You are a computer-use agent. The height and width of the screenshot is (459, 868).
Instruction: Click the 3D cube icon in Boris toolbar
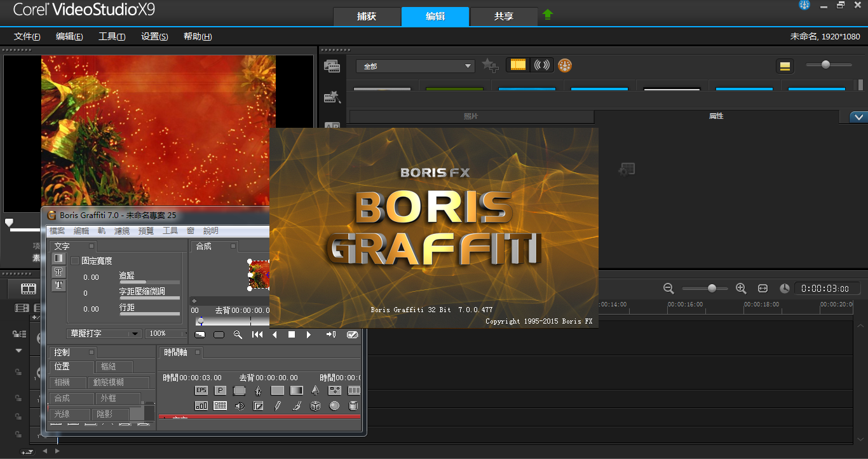coord(315,406)
